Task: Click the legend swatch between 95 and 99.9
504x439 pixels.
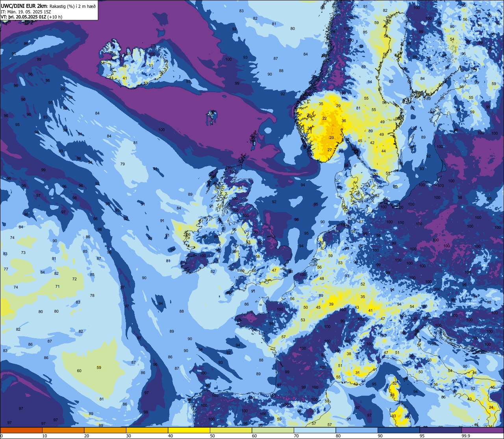Action: click(x=441, y=430)
